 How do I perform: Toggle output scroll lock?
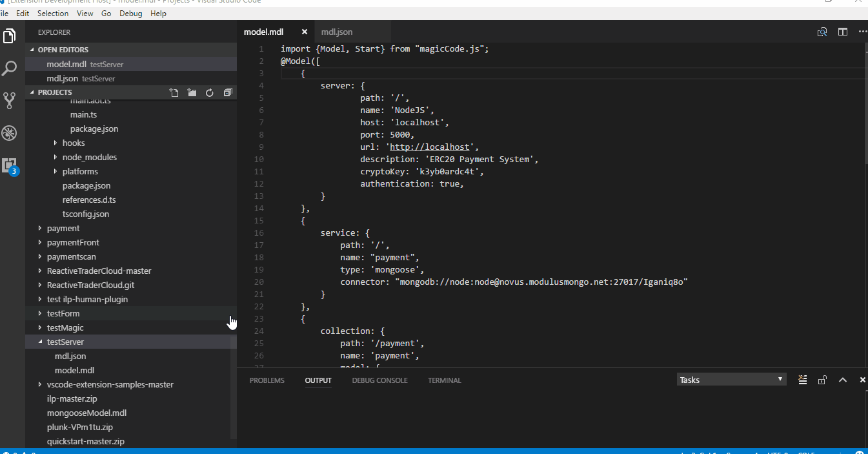pyautogui.click(x=822, y=380)
